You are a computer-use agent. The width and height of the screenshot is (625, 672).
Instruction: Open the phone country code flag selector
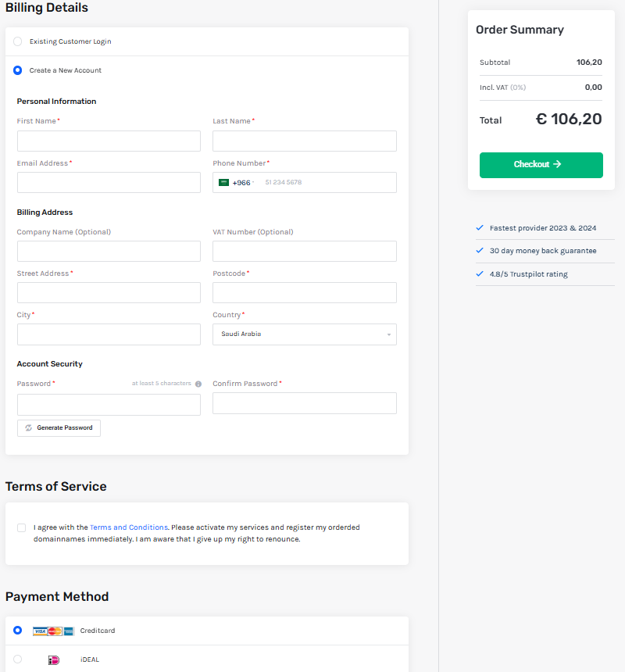(x=236, y=183)
